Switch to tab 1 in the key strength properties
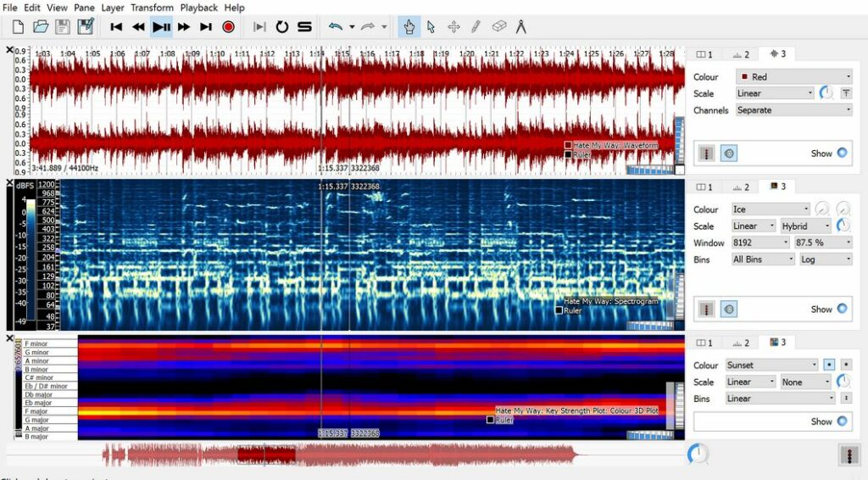The image size is (868, 480). pyautogui.click(x=704, y=343)
